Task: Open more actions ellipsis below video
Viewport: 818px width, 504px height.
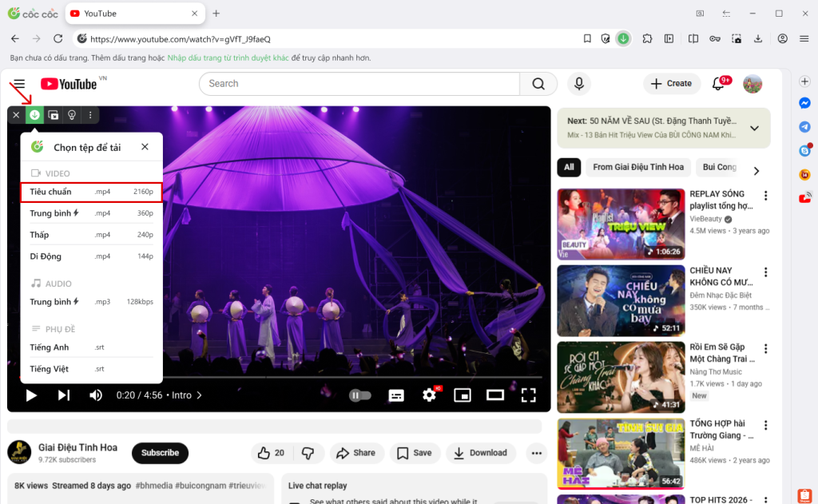Action: point(537,453)
